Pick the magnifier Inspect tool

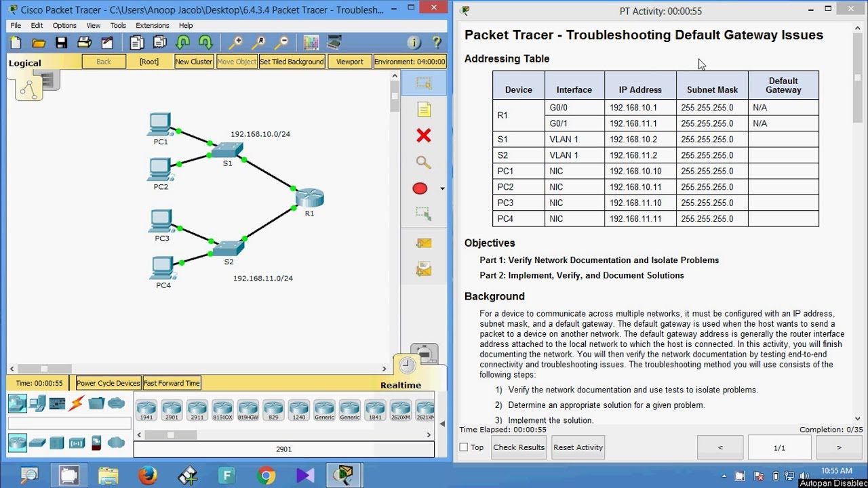tap(424, 163)
